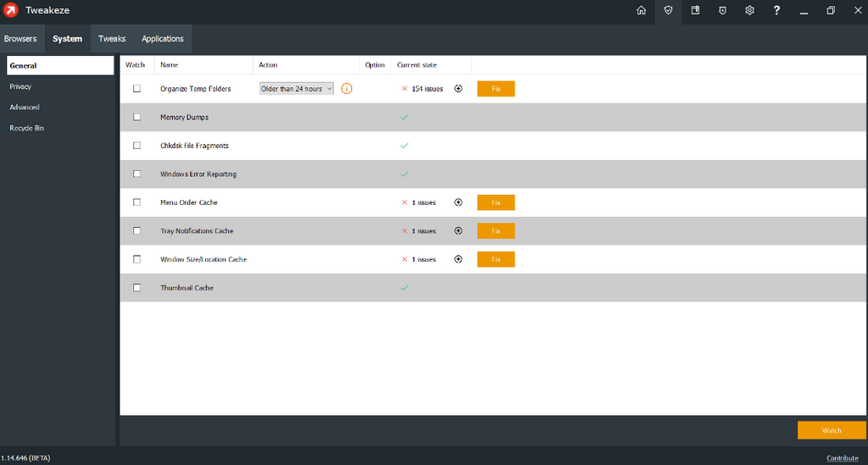Image resolution: width=868 pixels, height=465 pixels.
Task: Click the orange Watch button
Action: point(832,430)
